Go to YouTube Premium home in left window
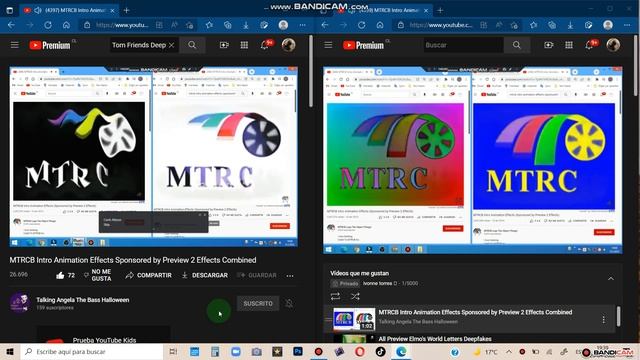The width and height of the screenshot is (640, 360). (50, 45)
